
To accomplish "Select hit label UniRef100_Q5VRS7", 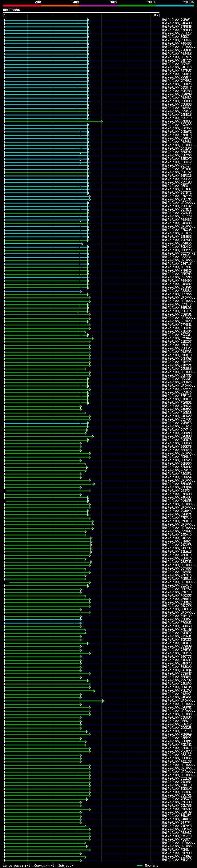I will 177,81.
